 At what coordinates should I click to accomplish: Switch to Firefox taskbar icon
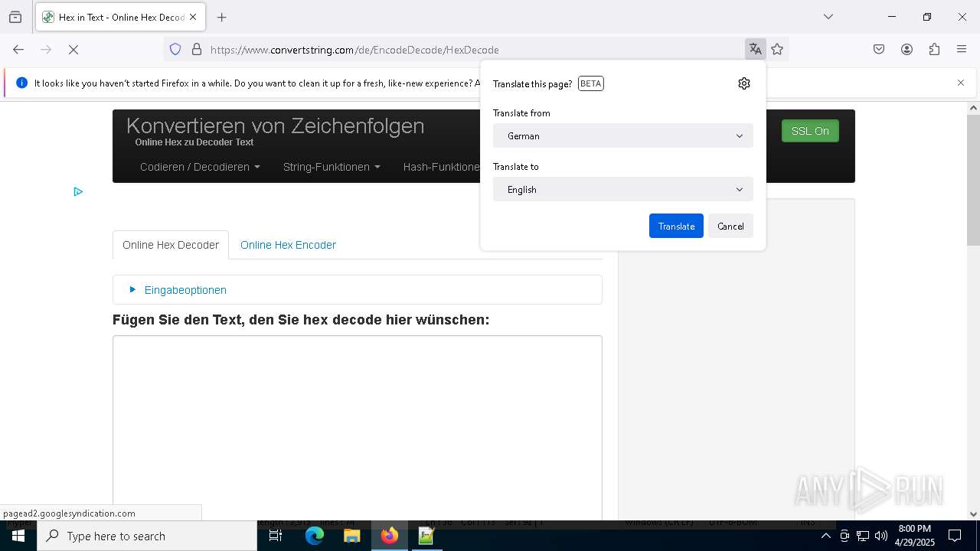390,536
